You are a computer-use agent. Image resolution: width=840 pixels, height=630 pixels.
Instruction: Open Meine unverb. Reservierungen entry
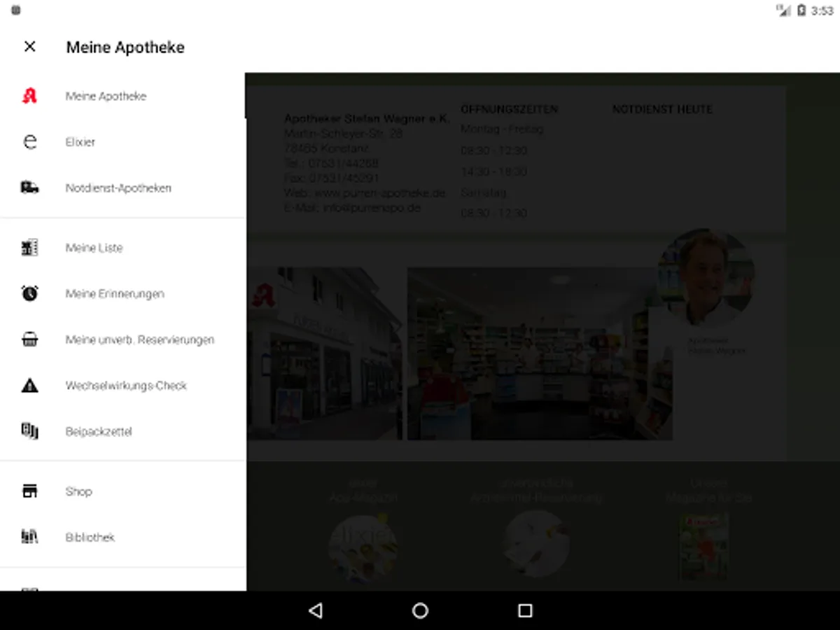click(122, 339)
